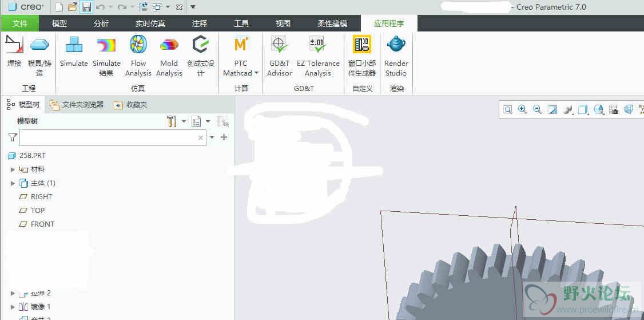The image size is (644, 320).
Task: Create a new file from quick access toolbar
Action: point(59,7)
